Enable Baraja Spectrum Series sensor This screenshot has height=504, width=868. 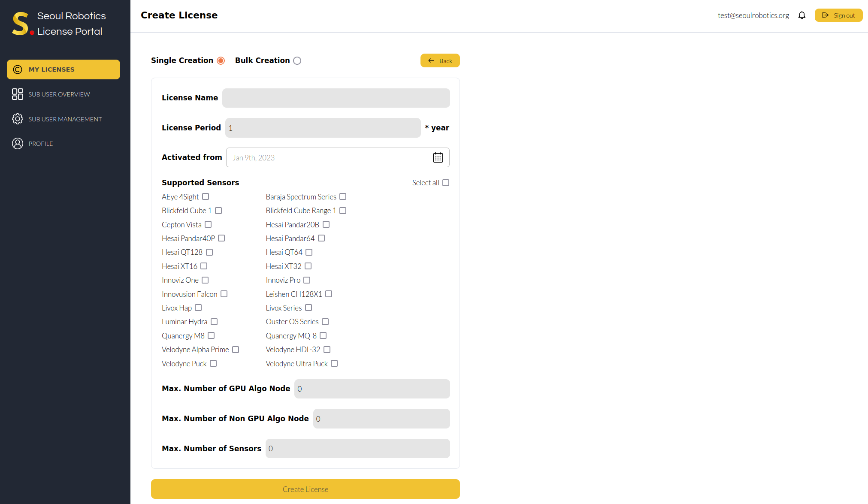tap(343, 196)
